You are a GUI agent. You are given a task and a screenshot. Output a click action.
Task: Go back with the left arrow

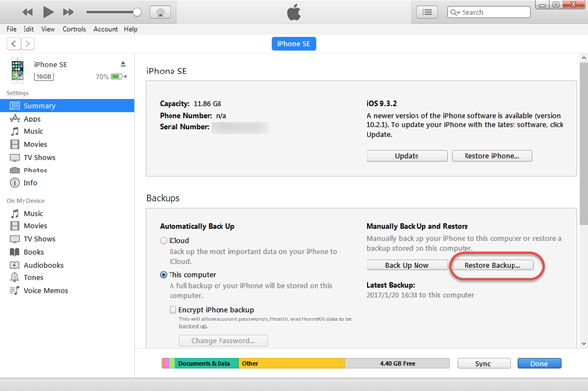point(14,44)
